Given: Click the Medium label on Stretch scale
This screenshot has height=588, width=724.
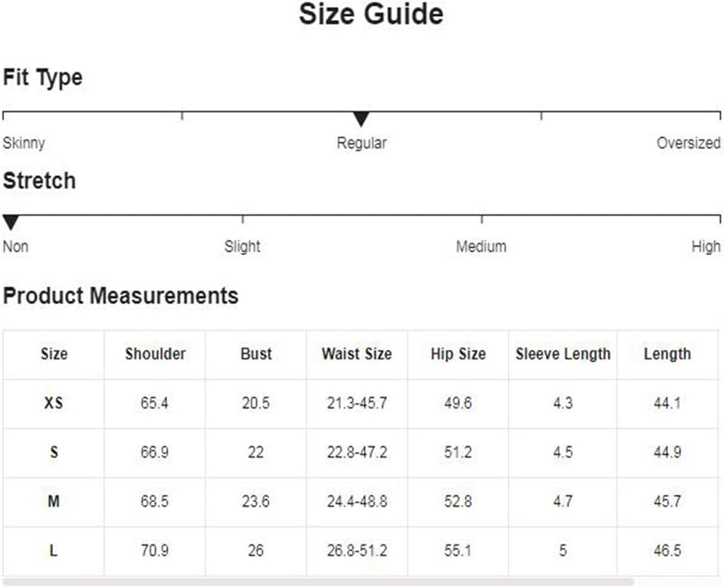Looking at the screenshot, I should (481, 247).
